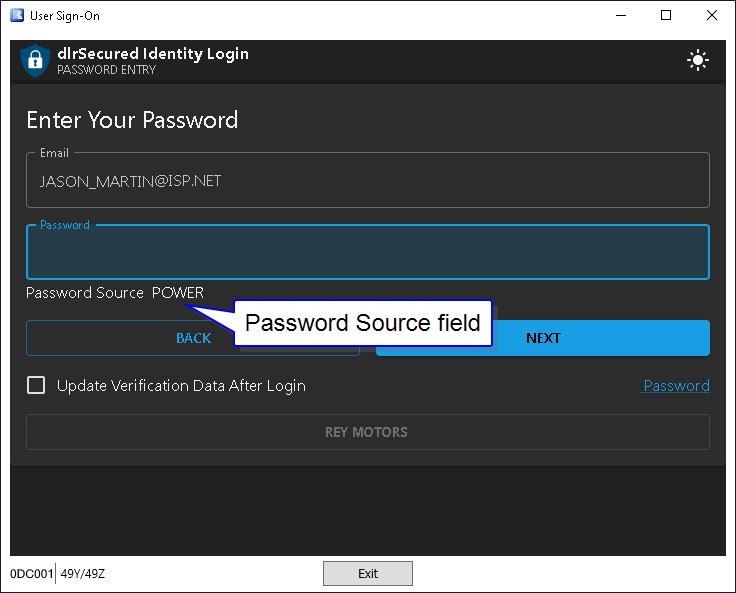736x593 pixels.
Task: Click the NEXT button
Action: [x=543, y=338]
